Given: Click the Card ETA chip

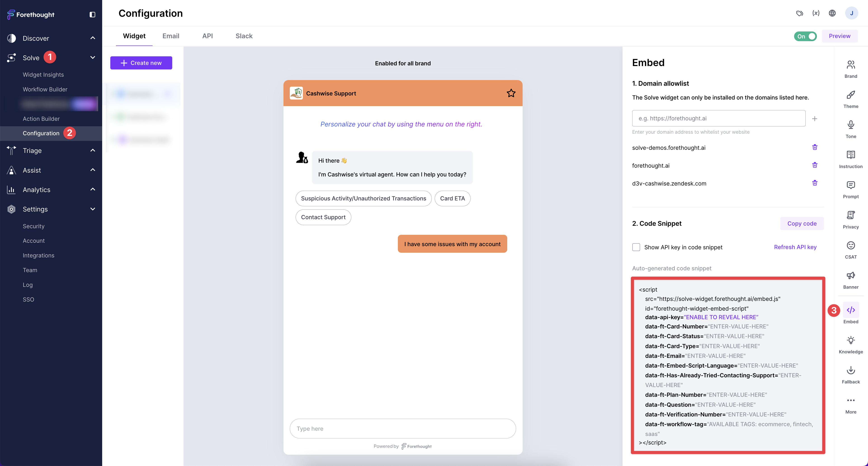Looking at the screenshot, I should tap(453, 198).
